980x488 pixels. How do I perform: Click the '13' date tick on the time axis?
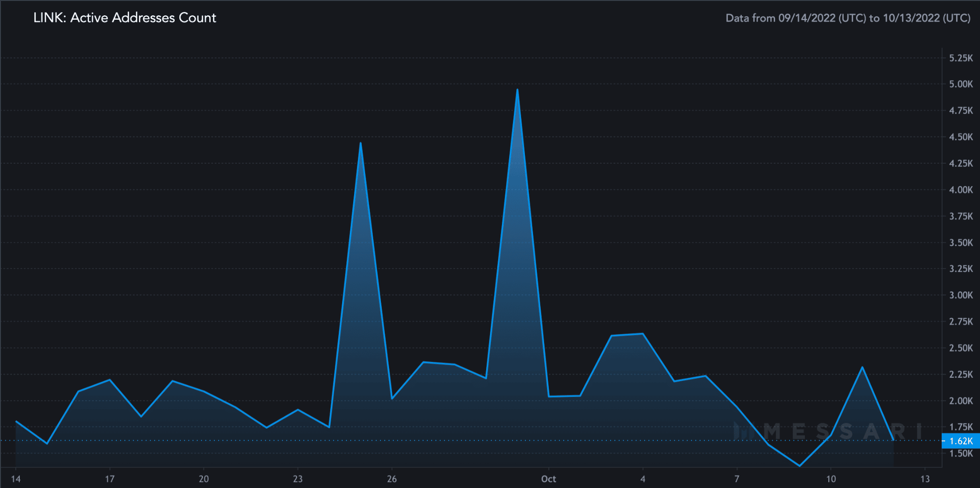coord(925,479)
